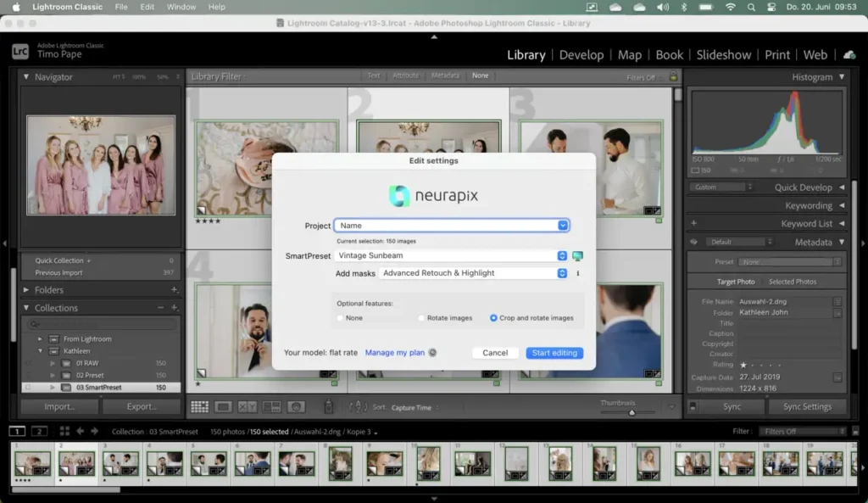Click the Library Filter lock icon
The image size is (868, 503).
pyautogui.click(x=673, y=76)
